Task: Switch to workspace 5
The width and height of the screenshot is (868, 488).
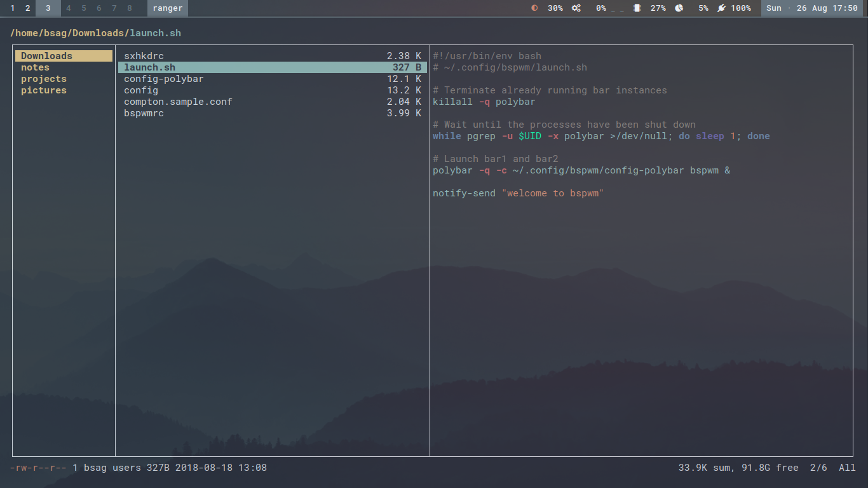Action: click(x=83, y=8)
